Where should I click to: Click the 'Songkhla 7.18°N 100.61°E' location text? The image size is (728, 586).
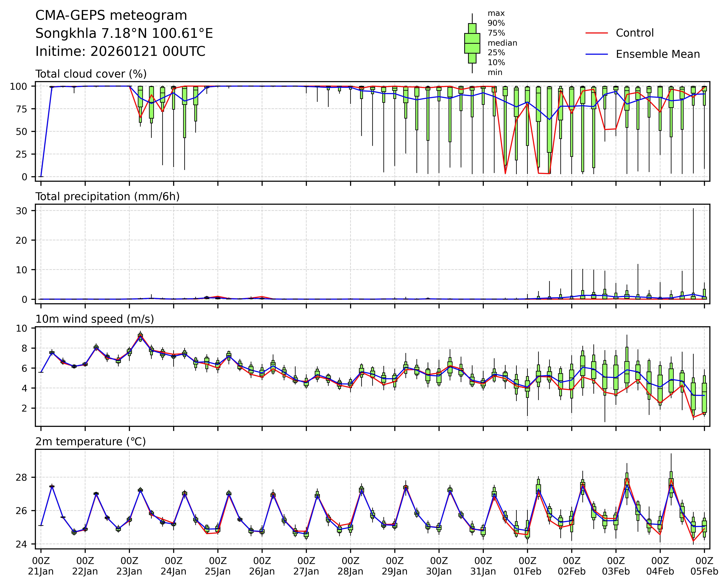tap(124, 33)
